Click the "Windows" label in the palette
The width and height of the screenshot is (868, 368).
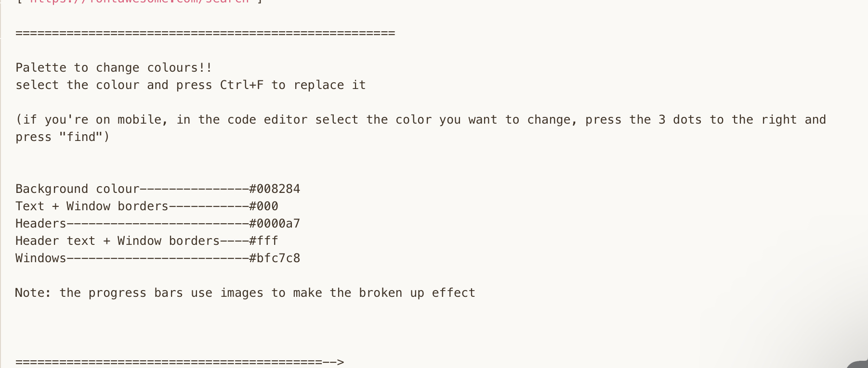pyautogui.click(x=40, y=258)
